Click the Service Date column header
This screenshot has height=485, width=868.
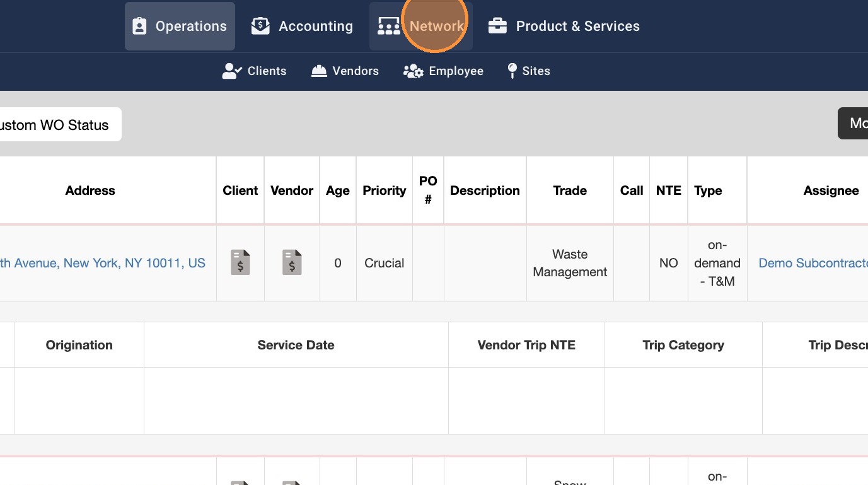pyautogui.click(x=296, y=345)
